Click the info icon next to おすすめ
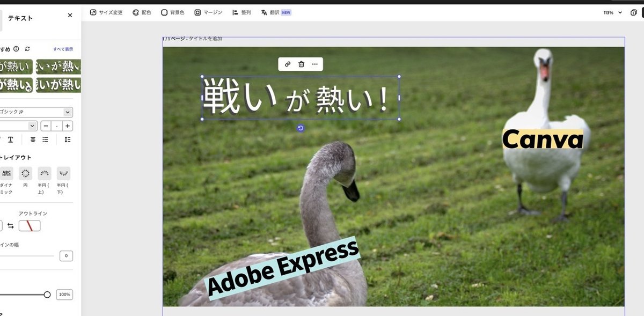The height and width of the screenshot is (316, 644). coord(16,49)
